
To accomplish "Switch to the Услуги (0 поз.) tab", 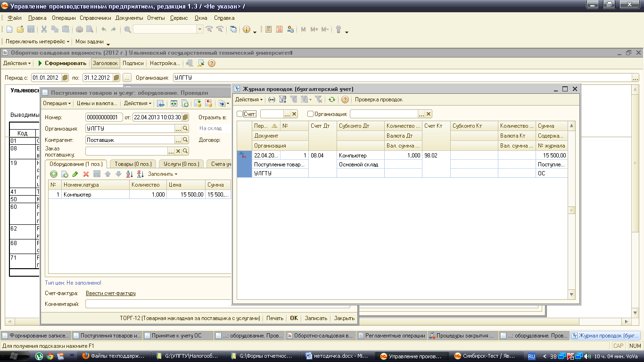I will (x=181, y=164).
